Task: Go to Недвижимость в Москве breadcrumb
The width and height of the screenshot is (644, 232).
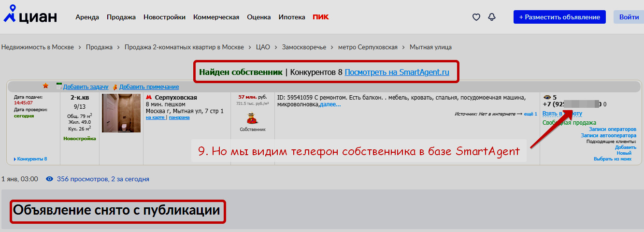Action: click(x=38, y=47)
